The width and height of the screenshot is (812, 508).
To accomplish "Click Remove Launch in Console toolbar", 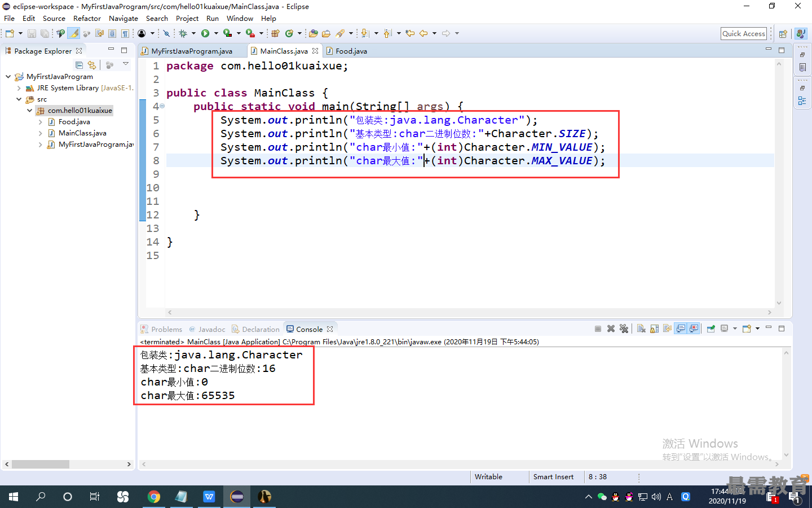I will pyautogui.click(x=611, y=329).
